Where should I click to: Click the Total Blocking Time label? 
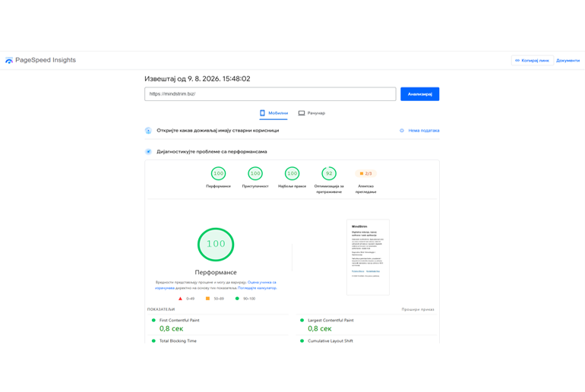click(x=178, y=340)
